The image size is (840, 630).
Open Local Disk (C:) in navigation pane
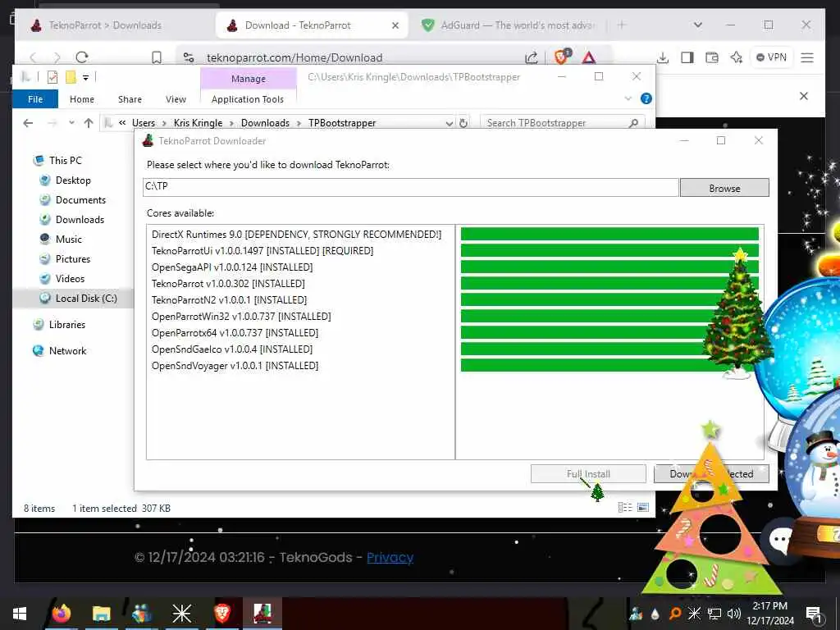click(85, 299)
